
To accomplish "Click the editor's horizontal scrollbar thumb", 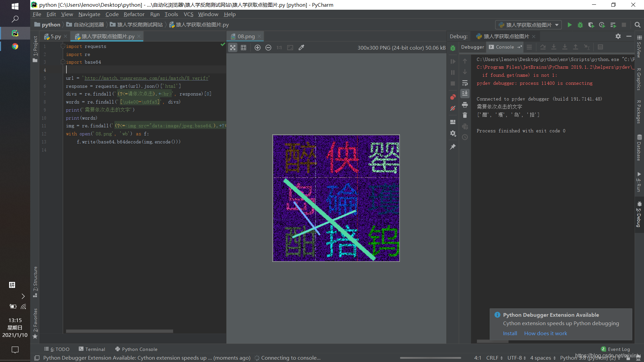I will (x=119, y=331).
